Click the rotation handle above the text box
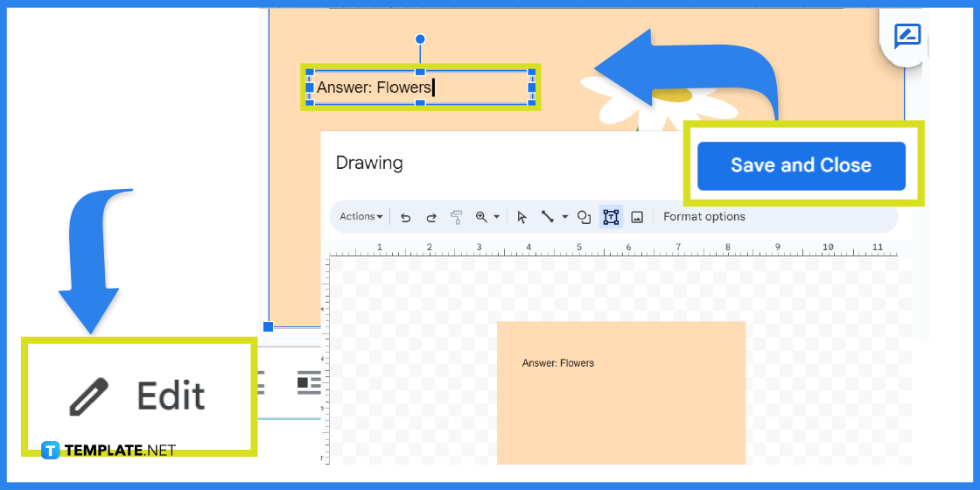 tap(420, 38)
